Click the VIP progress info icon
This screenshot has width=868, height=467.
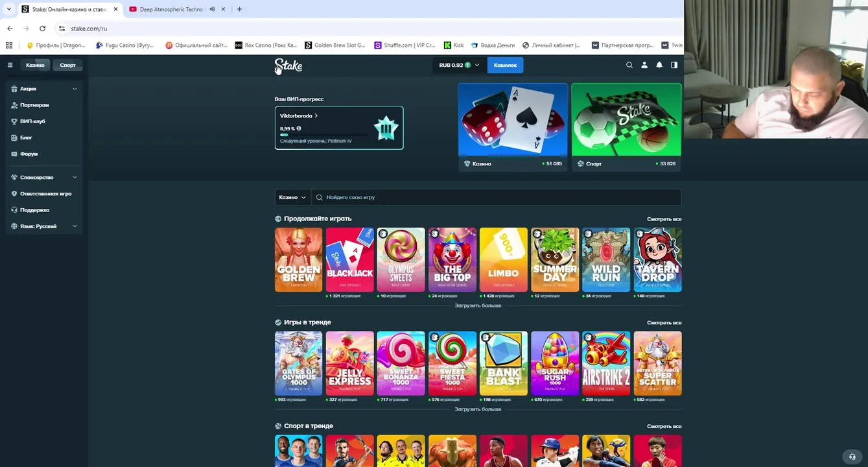click(x=299, y=128)
